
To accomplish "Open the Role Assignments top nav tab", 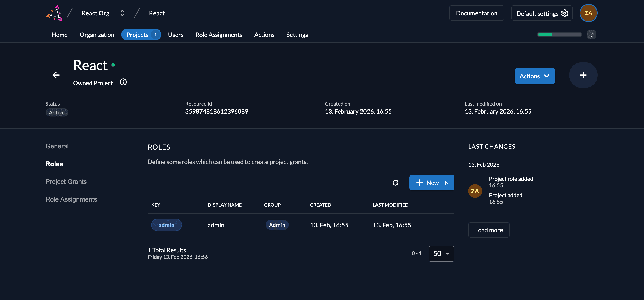I will tap(218, 35).
